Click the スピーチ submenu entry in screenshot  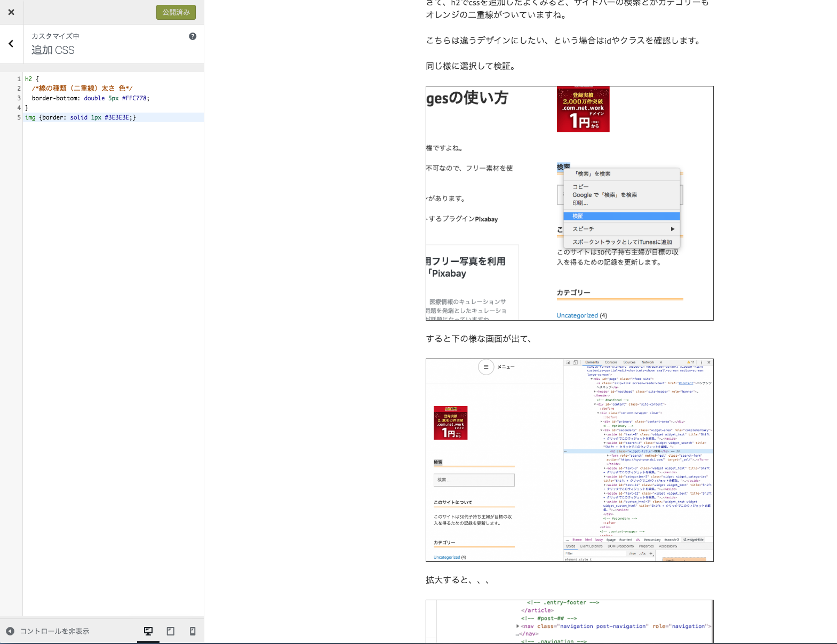583,229
